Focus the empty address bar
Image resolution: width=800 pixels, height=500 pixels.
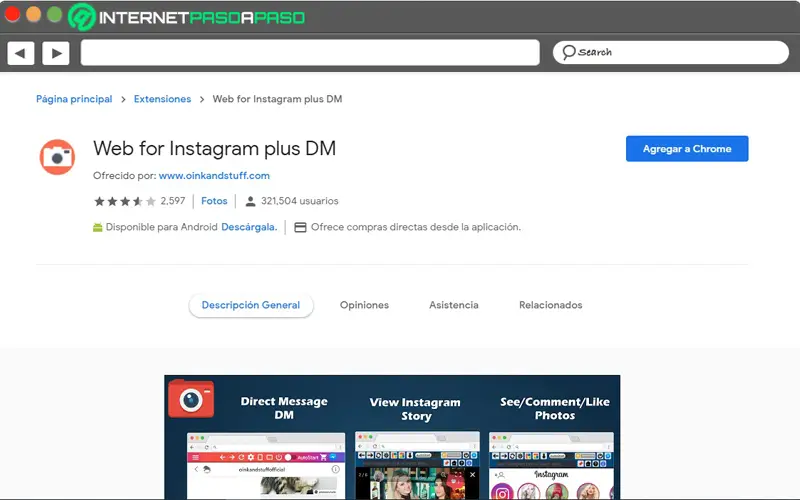(310, 53)
